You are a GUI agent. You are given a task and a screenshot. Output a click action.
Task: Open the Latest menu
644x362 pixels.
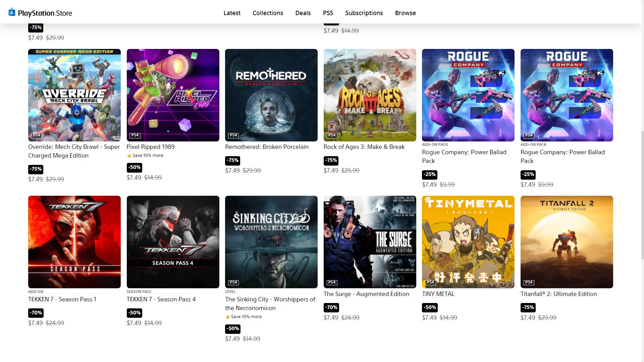click(232, 13)
